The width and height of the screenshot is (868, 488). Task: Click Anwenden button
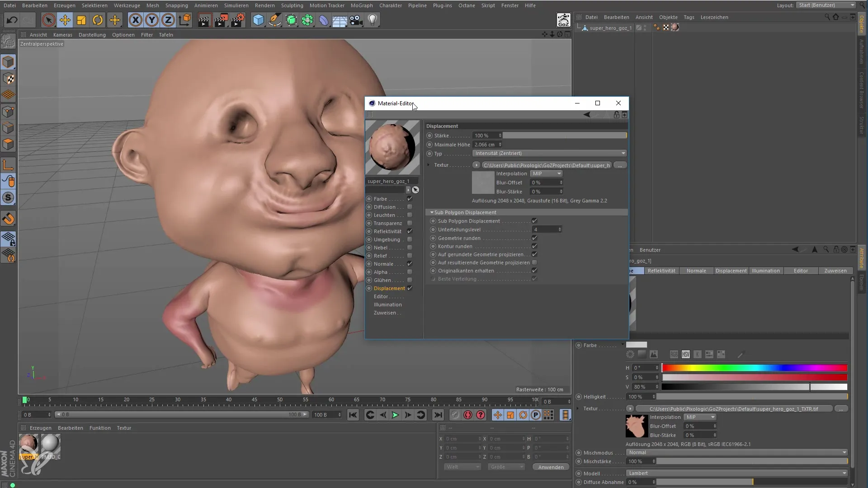pyautogui.click(x=551, y=467)
